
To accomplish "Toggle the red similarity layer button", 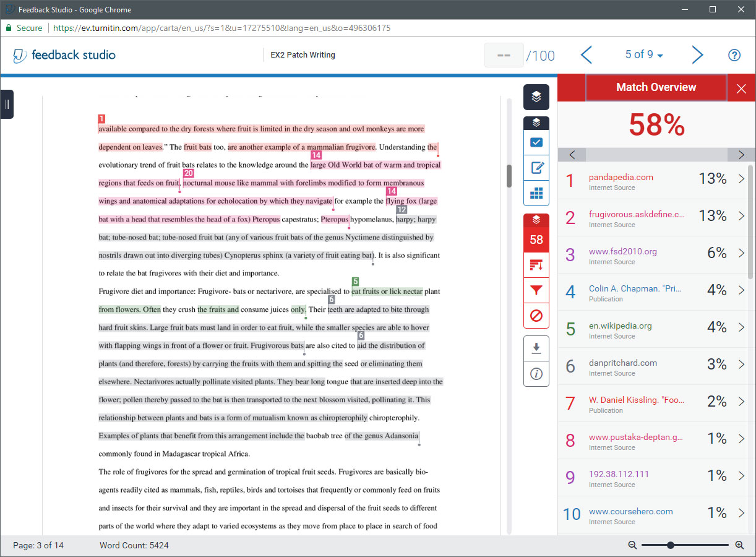I will 536,220.
